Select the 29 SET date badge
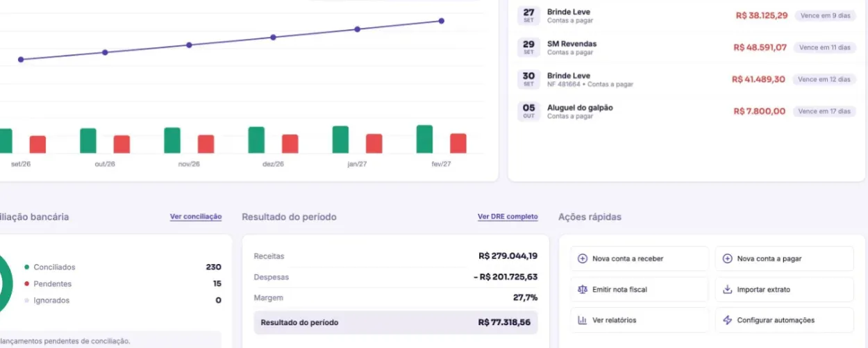Image resolution: width=868 pixels, height=348 pixels. (528, 47)
